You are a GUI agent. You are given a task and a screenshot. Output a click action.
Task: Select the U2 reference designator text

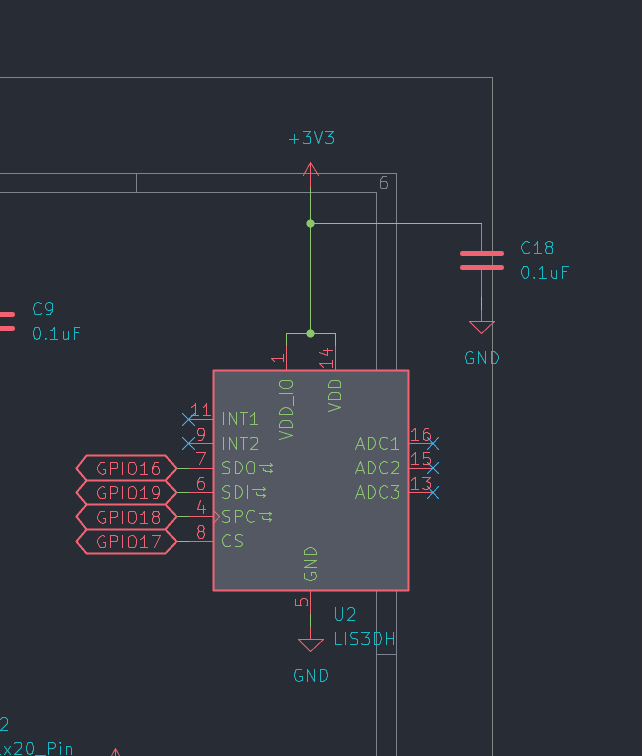[x=345, y=614]
